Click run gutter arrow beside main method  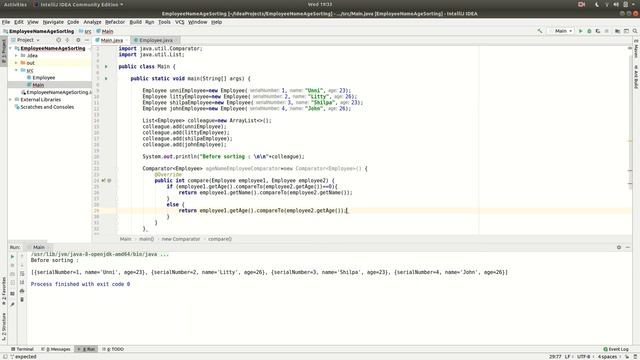coord(106,78)
